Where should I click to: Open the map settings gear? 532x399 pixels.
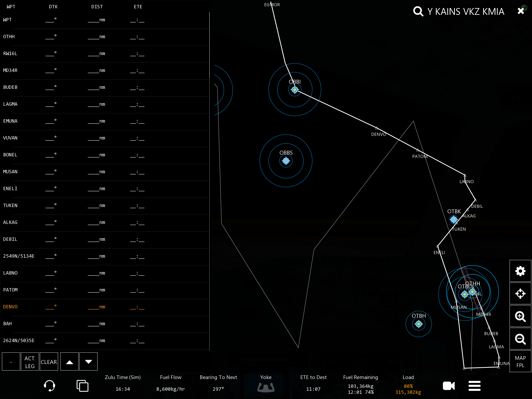tap(520, 271)
